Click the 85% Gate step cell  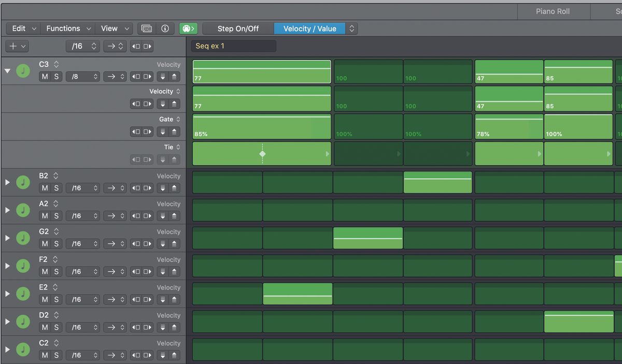click(261, 126)
